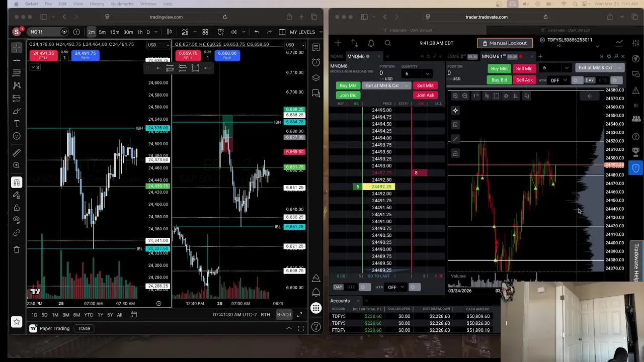The width and height of the screenshot is (644, 362).
Task: Pick the text annotation tool in TradingView sidebar
Action: tap(17, 123)
